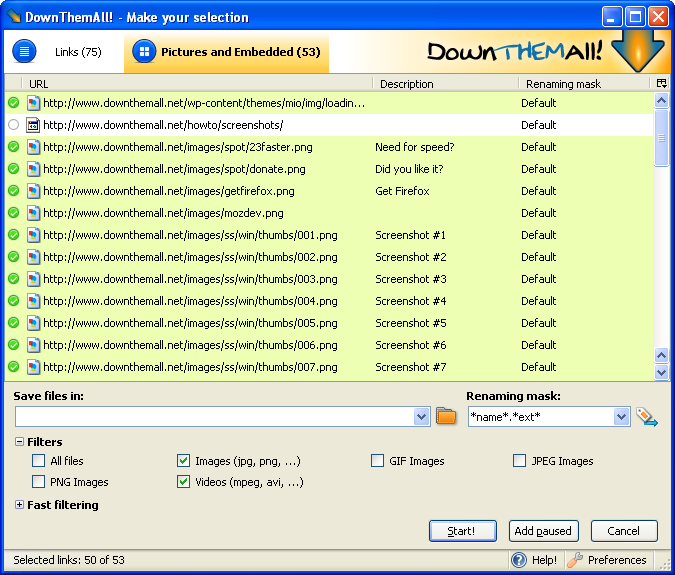Browse for save folder with orange folder icon
Image resolution: width=675 pixels, height=575 pixels.
tap(446, 416)
